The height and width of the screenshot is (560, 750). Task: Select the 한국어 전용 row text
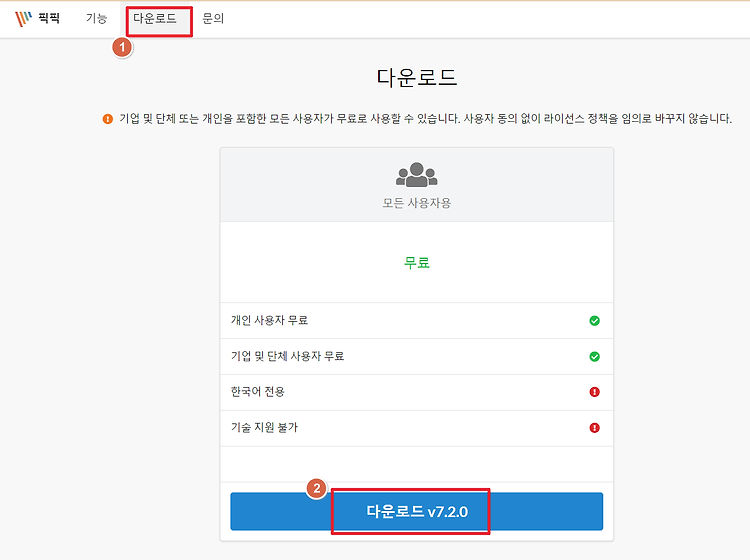coord(258,392)
